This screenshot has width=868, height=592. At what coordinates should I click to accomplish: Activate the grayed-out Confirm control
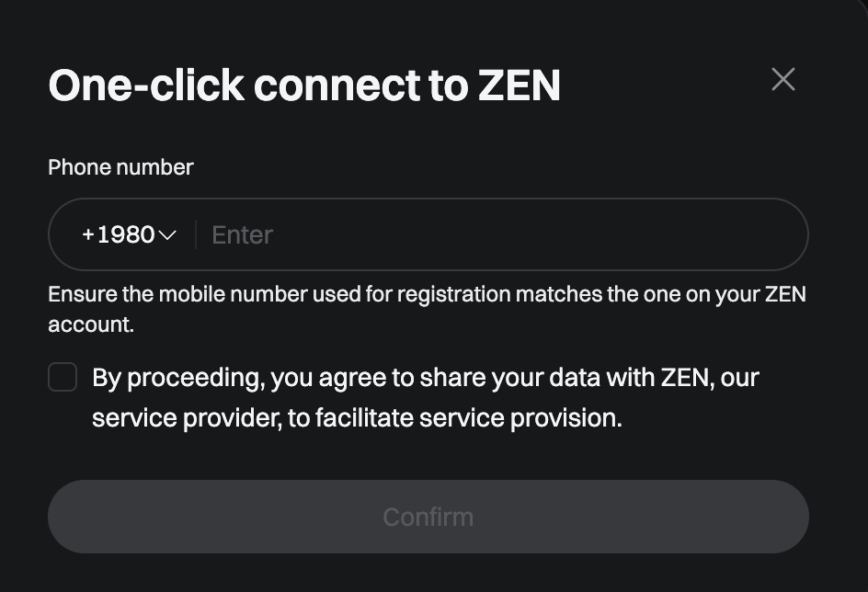click(x=428, y=517)
